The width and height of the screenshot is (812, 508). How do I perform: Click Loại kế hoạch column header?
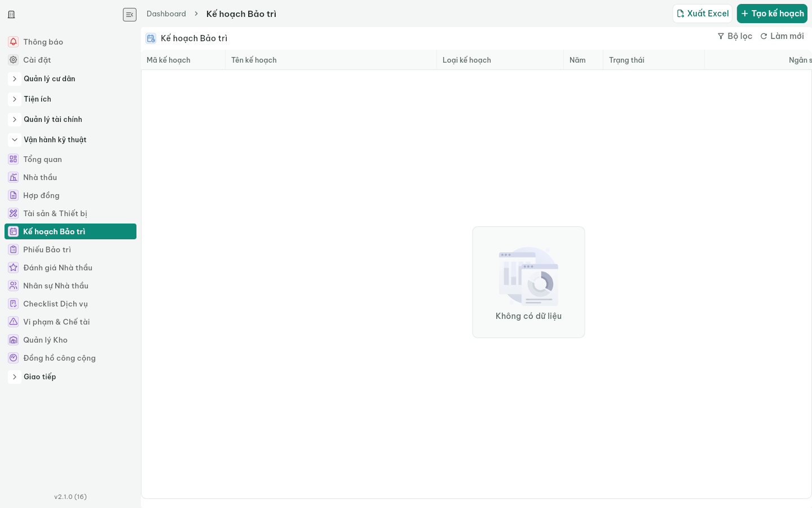point(500,60)
